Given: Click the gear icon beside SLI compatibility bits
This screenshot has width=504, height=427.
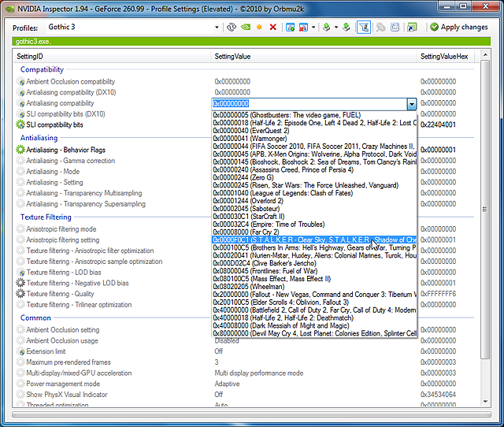Looking at the screenshot, I should pos(20,124).
